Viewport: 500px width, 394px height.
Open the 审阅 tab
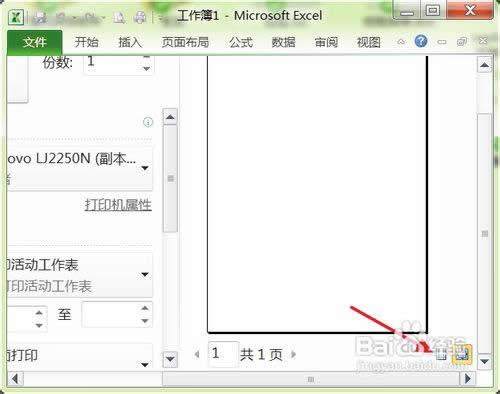coord(326,42)
